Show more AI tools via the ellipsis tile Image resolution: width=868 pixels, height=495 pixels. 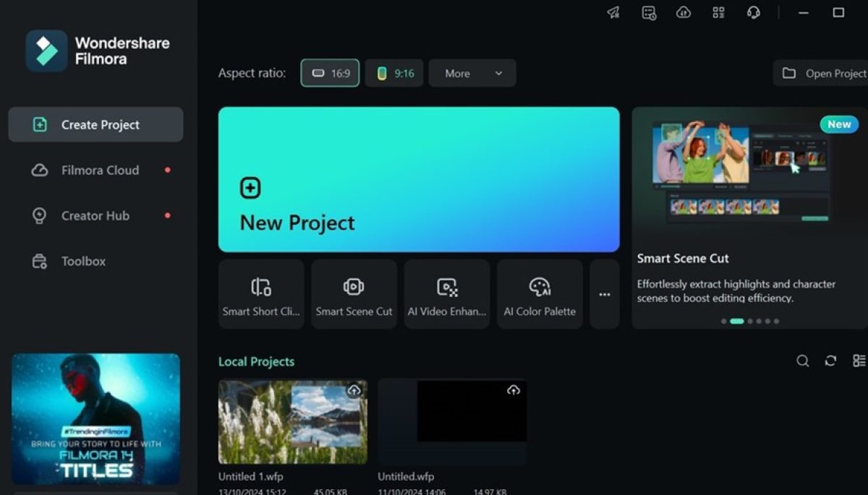605,294
